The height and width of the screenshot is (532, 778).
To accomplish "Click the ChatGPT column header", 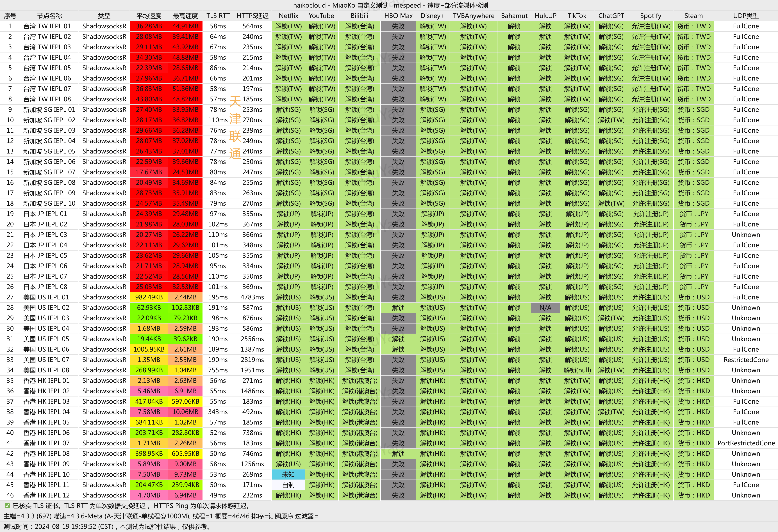I will pyautogui.click(x=611, y=16).
